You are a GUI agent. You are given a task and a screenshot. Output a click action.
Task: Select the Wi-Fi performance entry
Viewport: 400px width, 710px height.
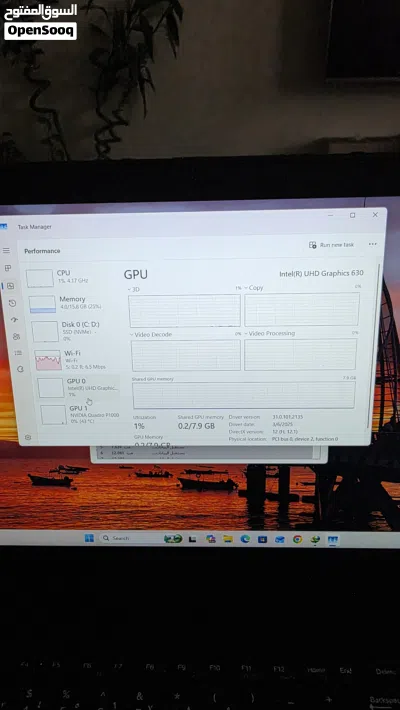pos(75,360)
